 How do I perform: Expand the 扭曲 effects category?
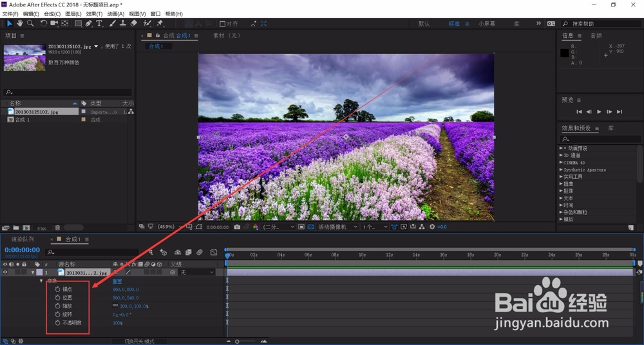[x=562, y=183]
